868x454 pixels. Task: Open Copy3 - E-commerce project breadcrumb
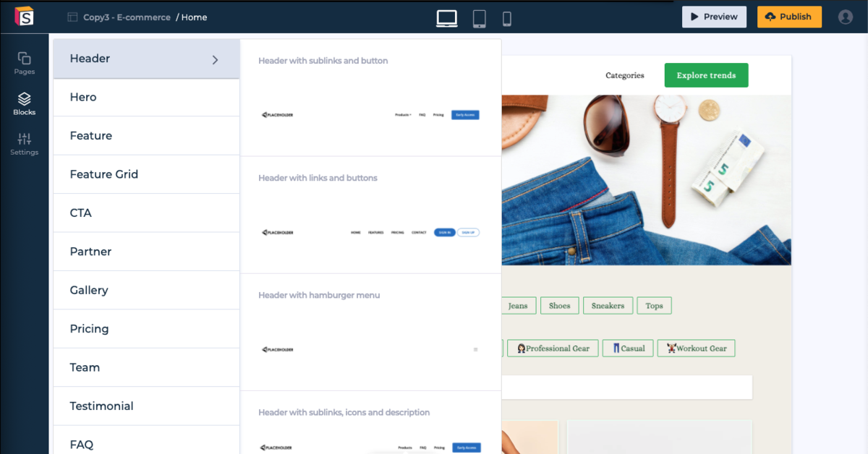click(127, 17)
